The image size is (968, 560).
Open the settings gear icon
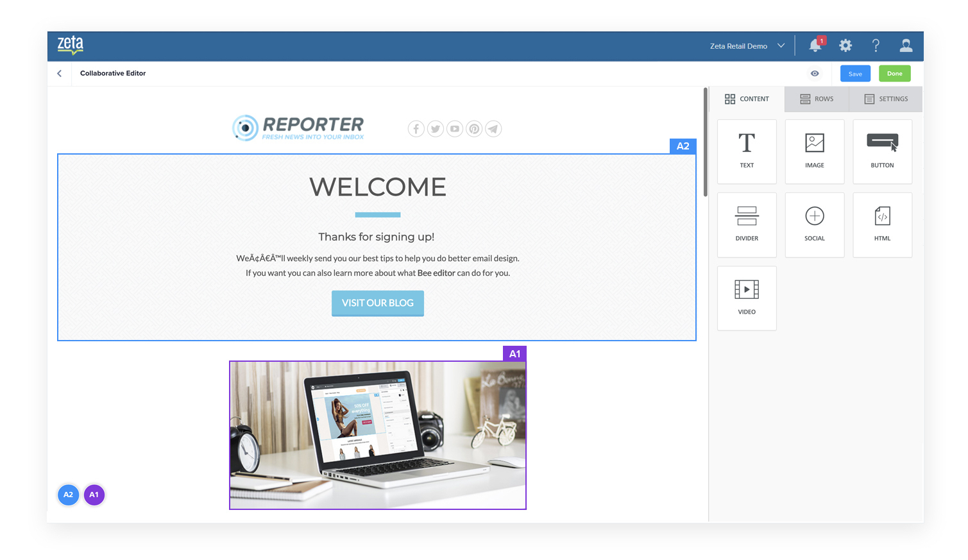(x=845, y=46)
